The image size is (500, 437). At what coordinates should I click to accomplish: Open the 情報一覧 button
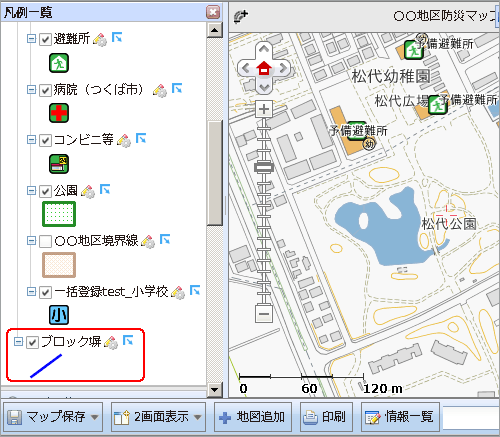400,417
